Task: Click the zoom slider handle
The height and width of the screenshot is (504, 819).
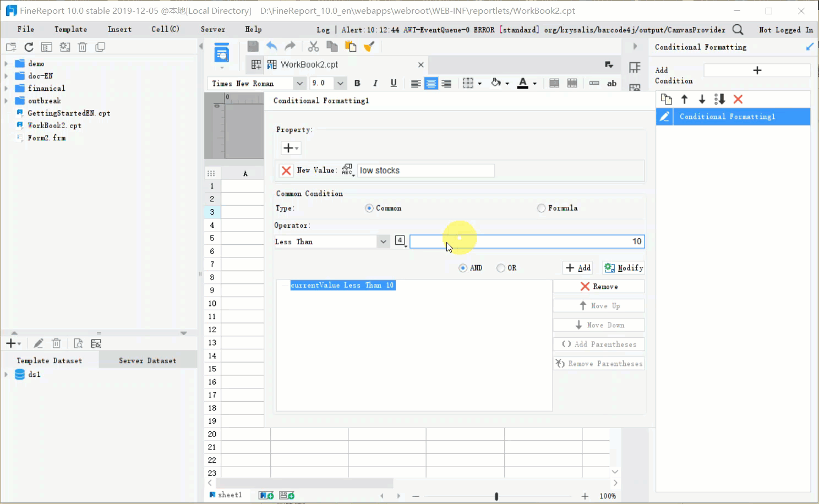Action: (496, 496)
